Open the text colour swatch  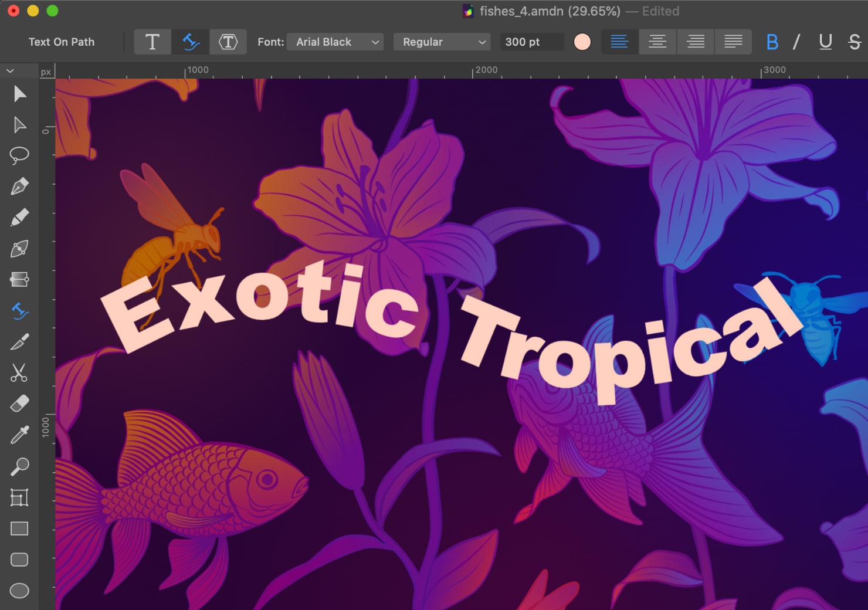pos(582,42)
